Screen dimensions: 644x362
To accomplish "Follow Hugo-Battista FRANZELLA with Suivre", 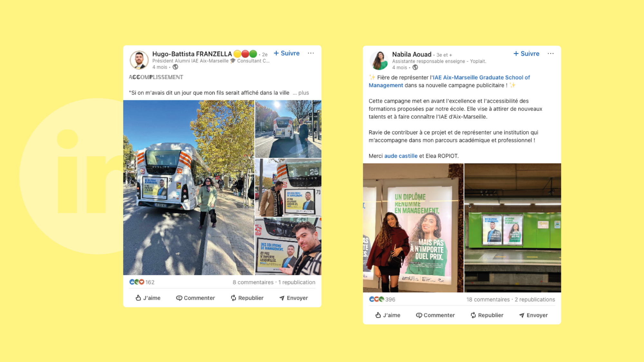I will pos(287,53).
